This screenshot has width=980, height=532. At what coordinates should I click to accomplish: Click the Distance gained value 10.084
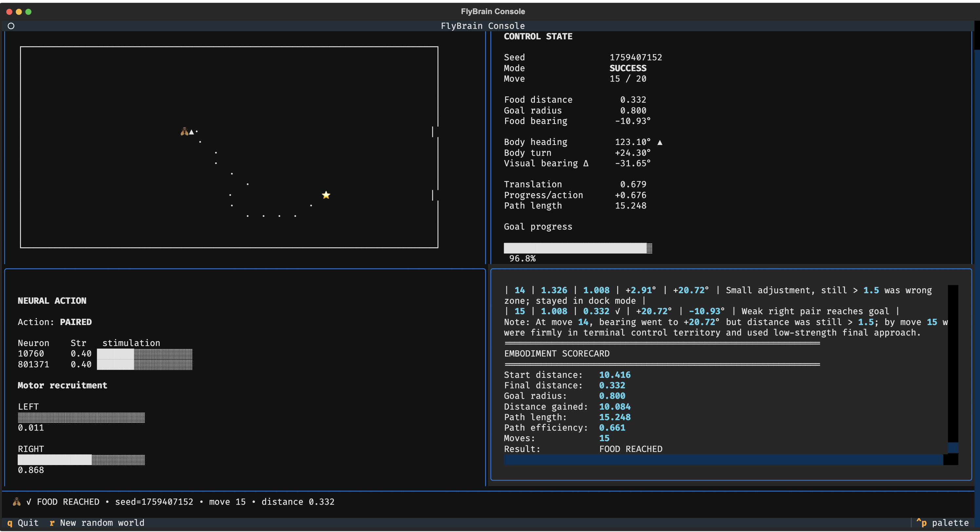pos(615,406)
